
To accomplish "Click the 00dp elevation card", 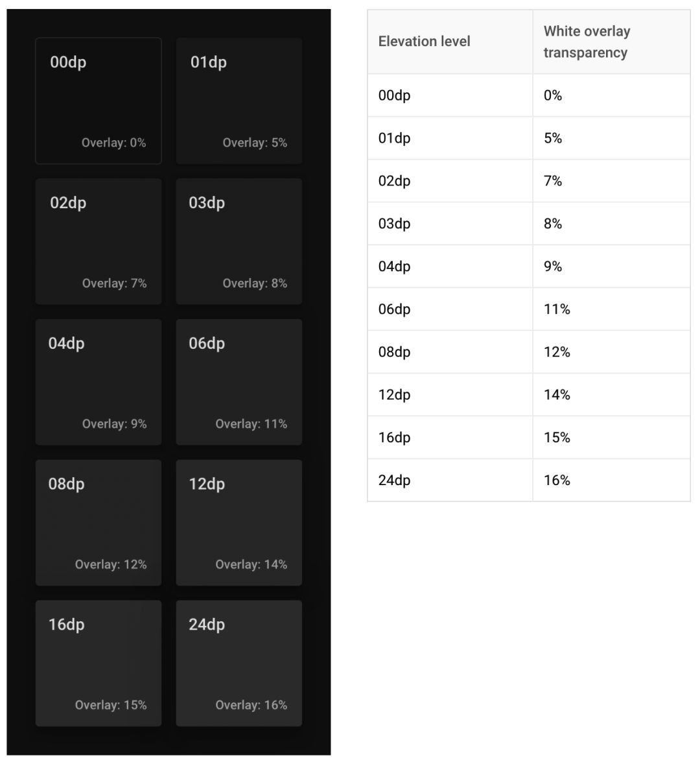I will coord(98,101).
